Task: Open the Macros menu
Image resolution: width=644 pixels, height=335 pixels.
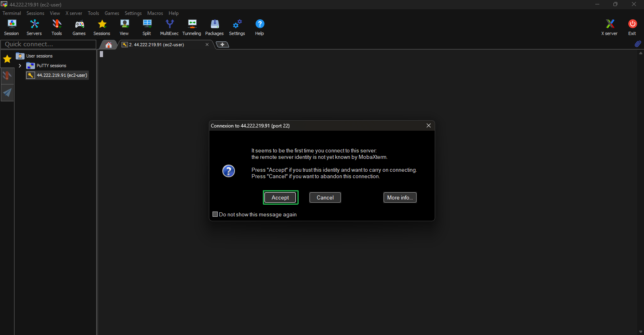Action: 155,13
